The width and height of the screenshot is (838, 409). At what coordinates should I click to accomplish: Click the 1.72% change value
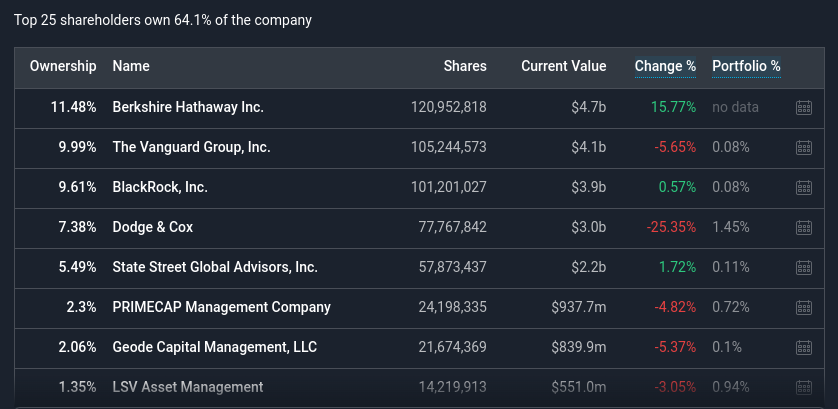point(677,267)
